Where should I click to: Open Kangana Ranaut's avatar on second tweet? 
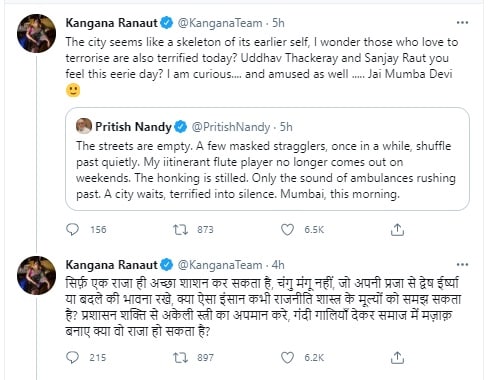pos(37,275)
